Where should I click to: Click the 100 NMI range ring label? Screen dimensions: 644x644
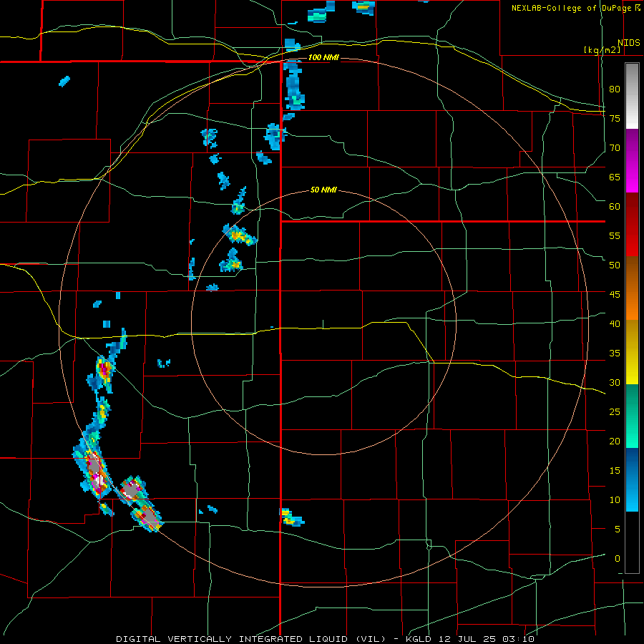click(x=323, y=57)
